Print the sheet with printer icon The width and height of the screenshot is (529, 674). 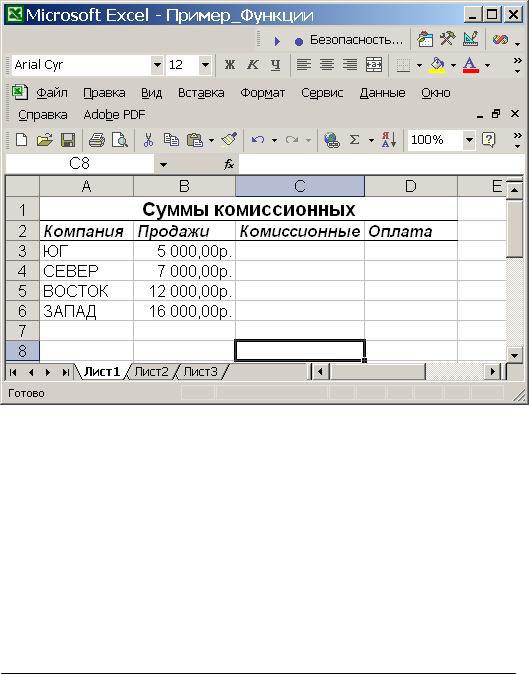(x=97, y=140)
